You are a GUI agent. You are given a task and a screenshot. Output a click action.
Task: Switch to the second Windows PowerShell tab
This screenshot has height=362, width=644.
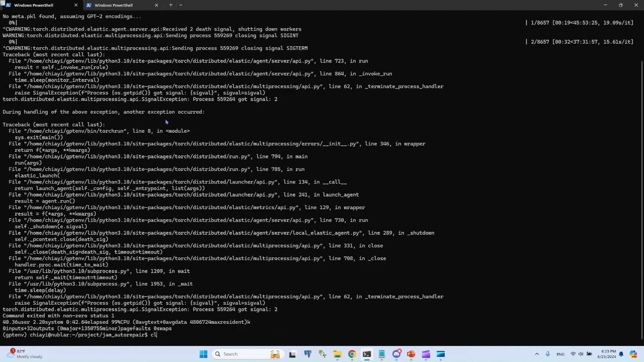122,5
